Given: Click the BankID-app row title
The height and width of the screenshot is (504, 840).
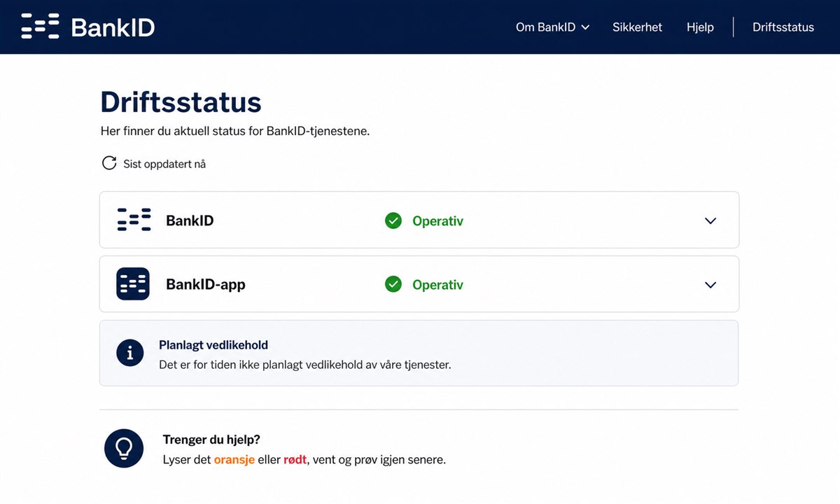Looking at the screenshot, I should [x=206, y=285].
